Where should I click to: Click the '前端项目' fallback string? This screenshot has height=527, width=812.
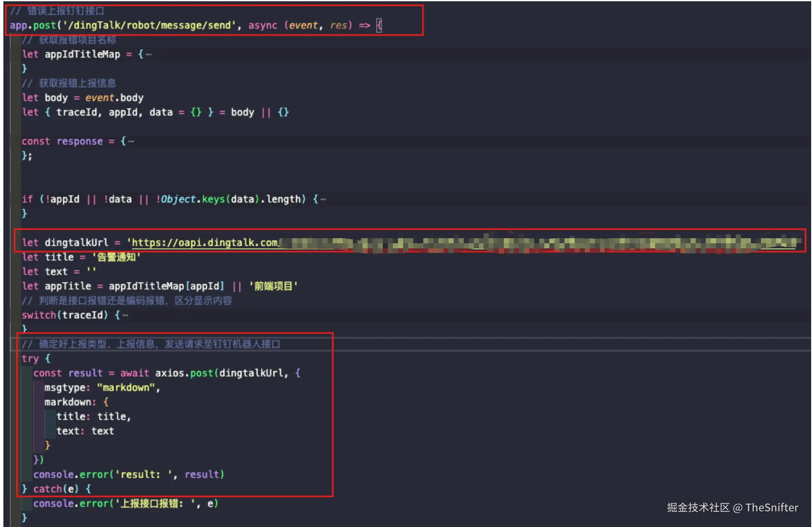[273, 286]
